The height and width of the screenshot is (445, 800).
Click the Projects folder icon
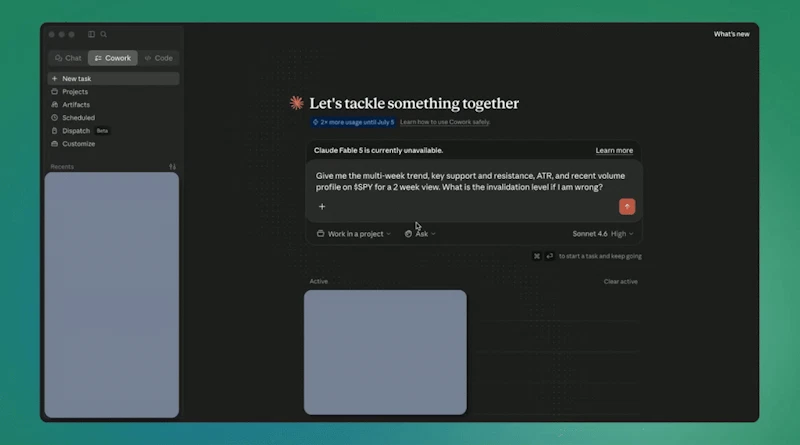coord(55,92)
